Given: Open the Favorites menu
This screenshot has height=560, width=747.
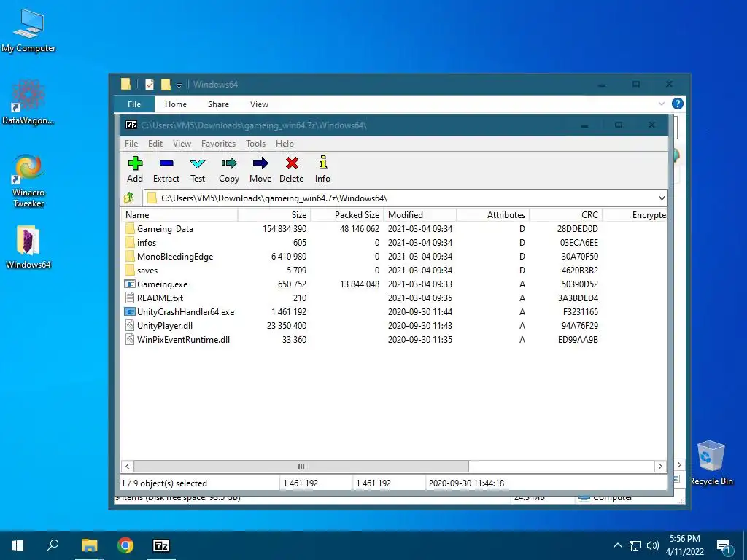Looking at the screenshot, I should point(218,144).
